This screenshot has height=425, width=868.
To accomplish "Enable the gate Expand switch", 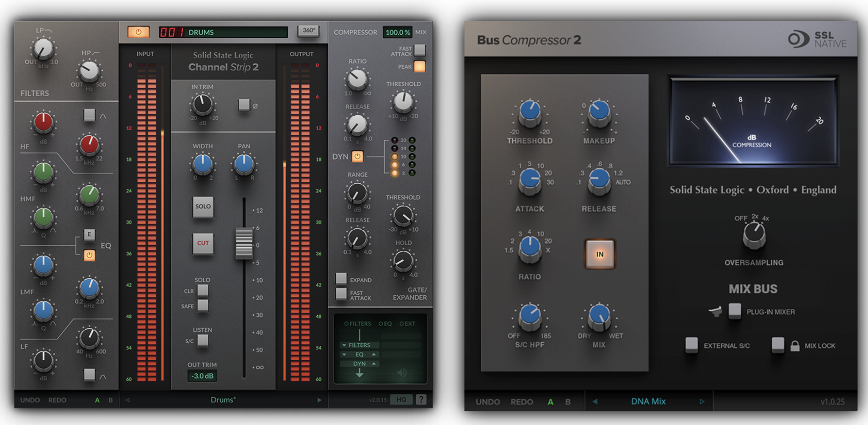I will [x=341, y=279].
